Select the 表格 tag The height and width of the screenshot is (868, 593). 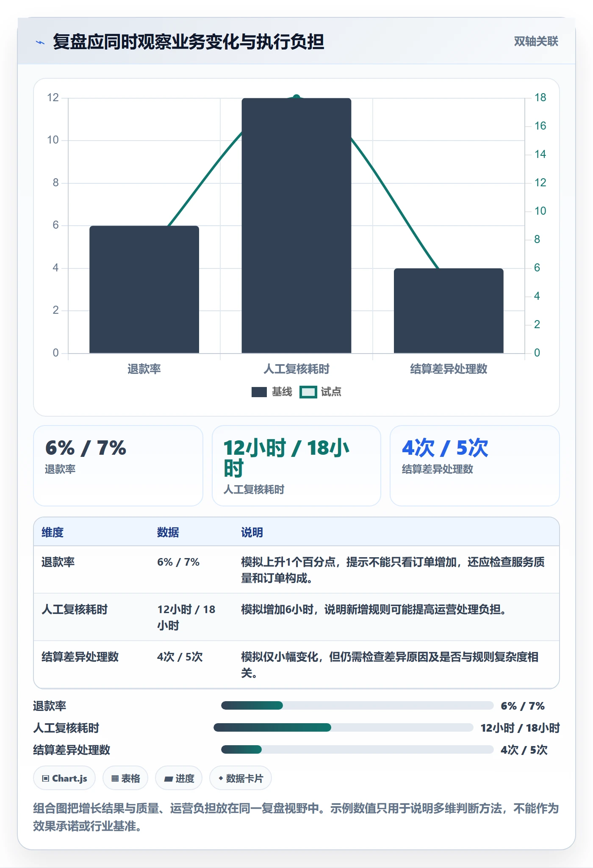point(125,778)
